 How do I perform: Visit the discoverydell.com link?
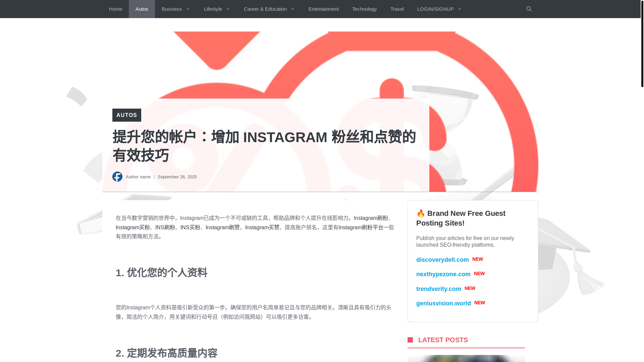click(442, 260)
